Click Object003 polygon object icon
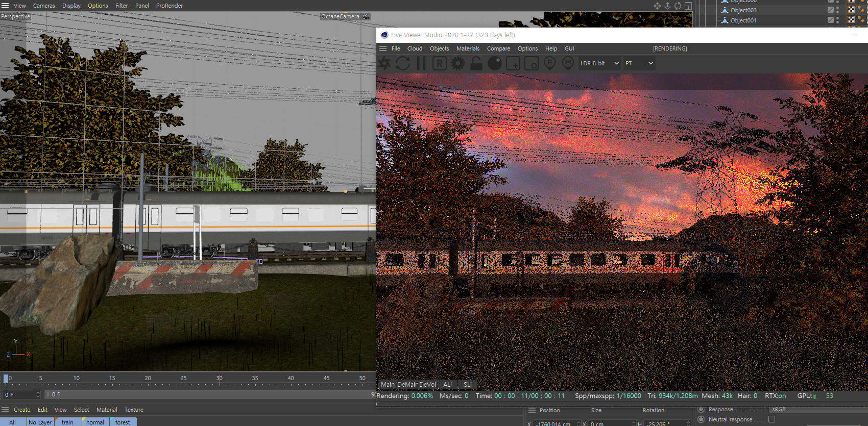 (x=725, y=10)
